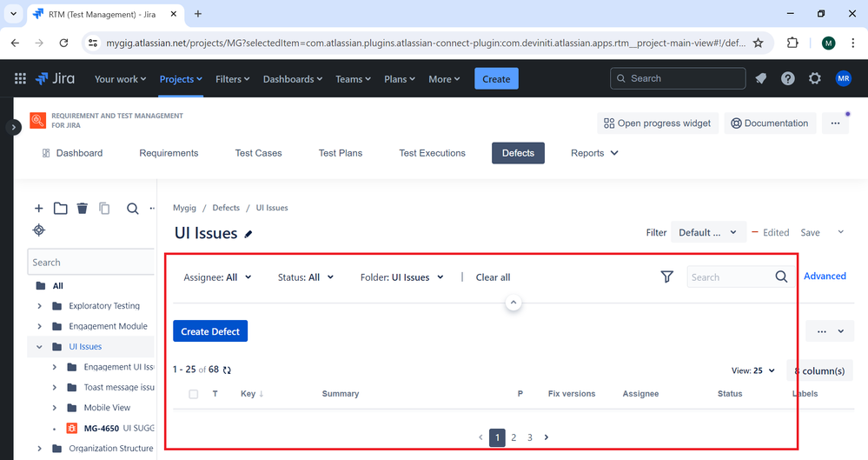
Task: Switch to the Test Executions tab
Action: (433, 153)
